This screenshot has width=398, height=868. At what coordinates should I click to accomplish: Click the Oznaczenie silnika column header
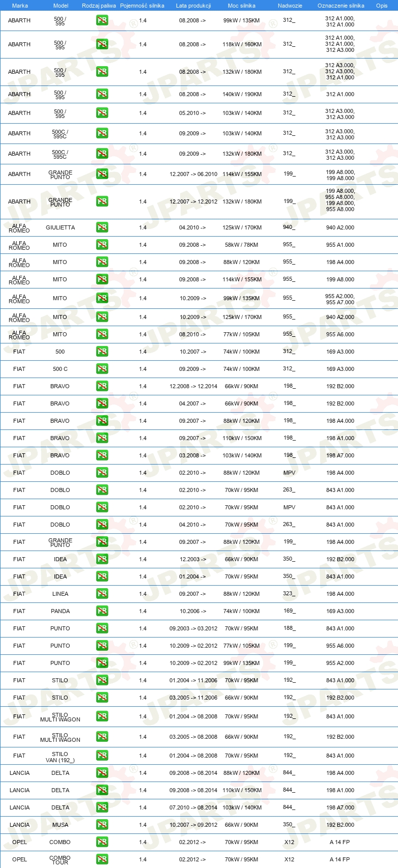(341, 6)
